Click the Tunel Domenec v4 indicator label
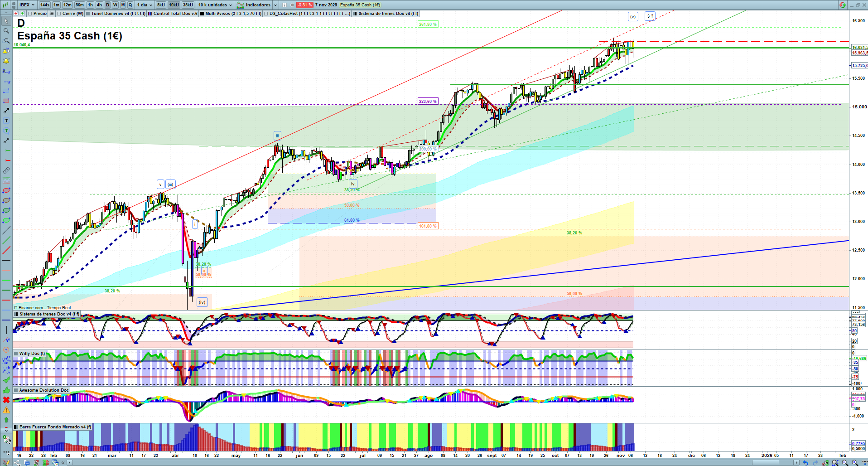 pos(118,14)
